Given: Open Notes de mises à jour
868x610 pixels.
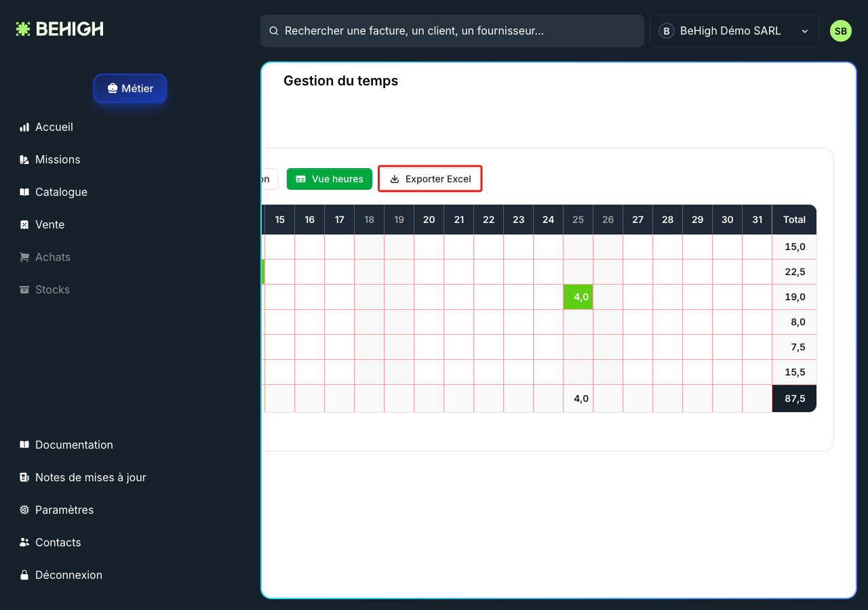Looking at the screenshot, I should pos(90,477).
